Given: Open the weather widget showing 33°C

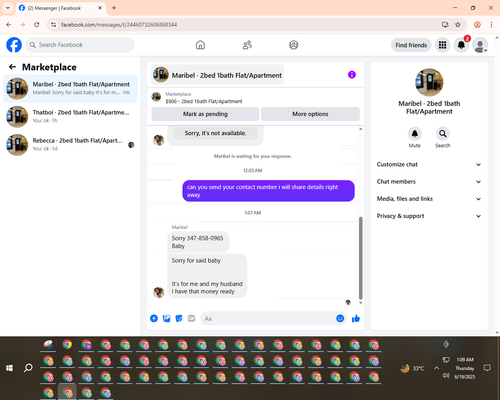Looking at the screenshot, I should coord(413,368).
